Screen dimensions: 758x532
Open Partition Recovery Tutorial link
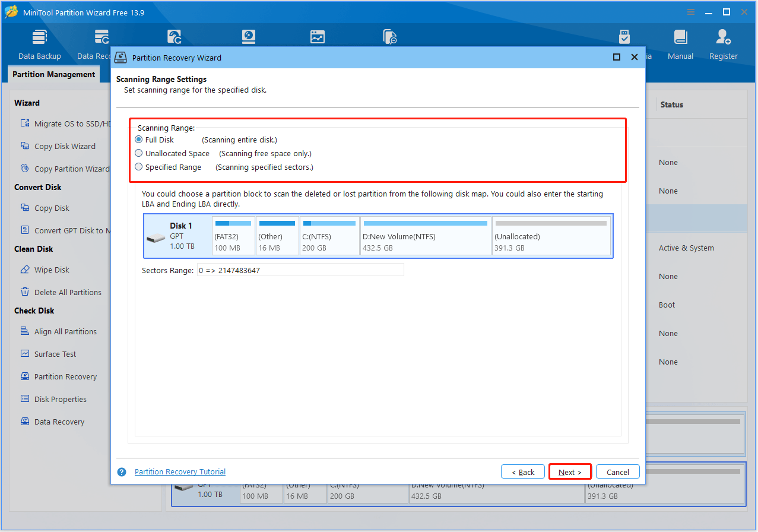pyautogui.click(x=180, y=472)
